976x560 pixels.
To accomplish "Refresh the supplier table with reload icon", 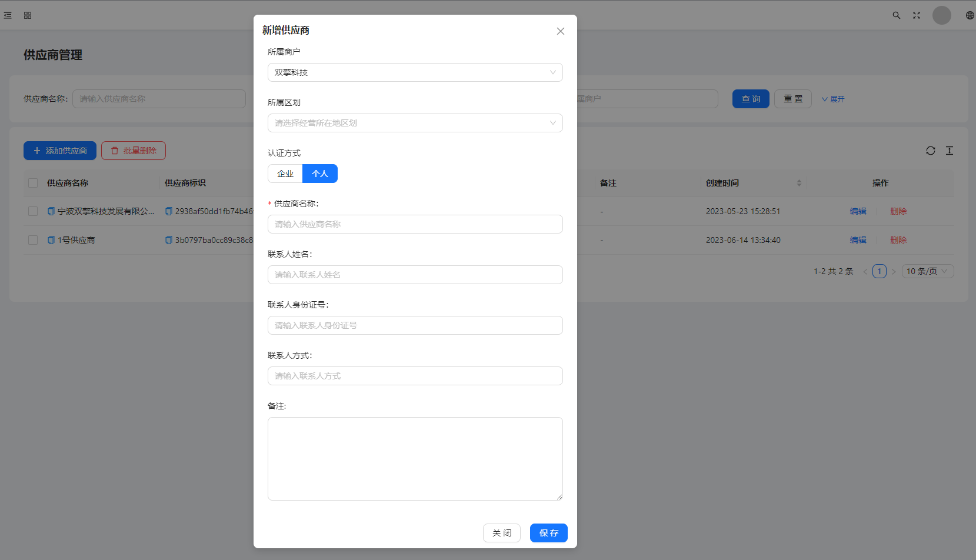I will (x=931, y=151).
